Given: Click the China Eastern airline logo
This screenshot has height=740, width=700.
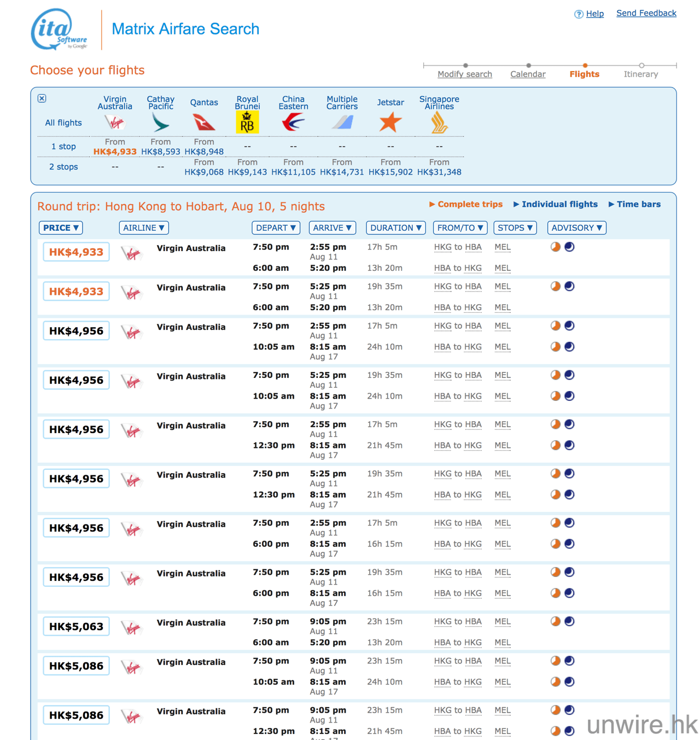Looking at the screenshot, I should point(293,123).
